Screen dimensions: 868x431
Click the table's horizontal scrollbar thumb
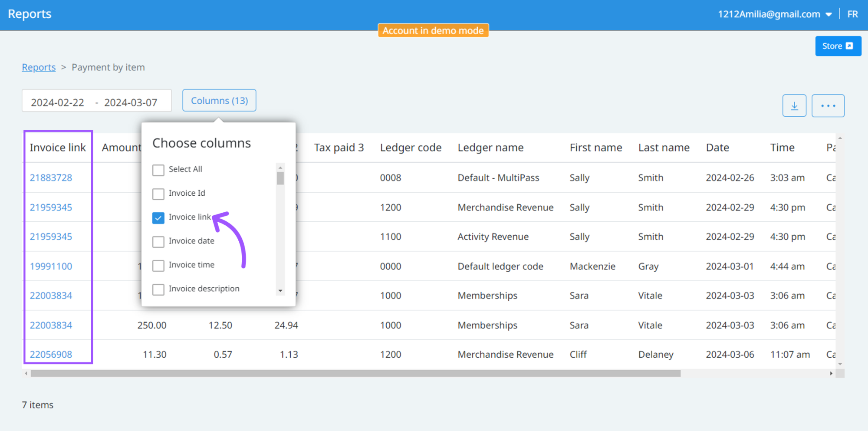[x=355, y=373]
